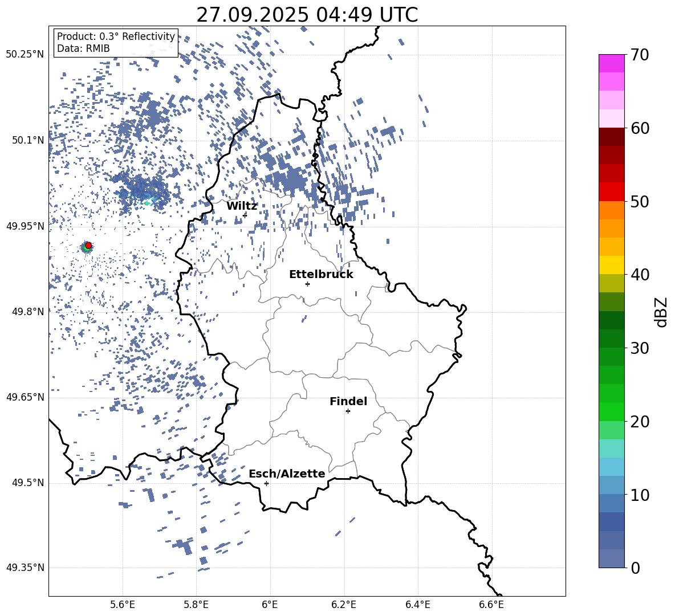
Task: Click the colorbar tick label 10
Action: coord(640,495)
